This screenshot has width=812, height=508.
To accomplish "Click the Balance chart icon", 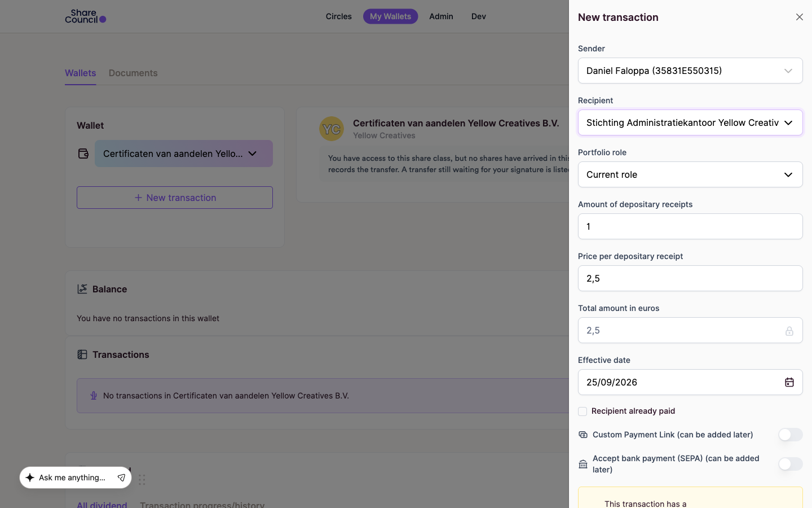I will point(82,289).
